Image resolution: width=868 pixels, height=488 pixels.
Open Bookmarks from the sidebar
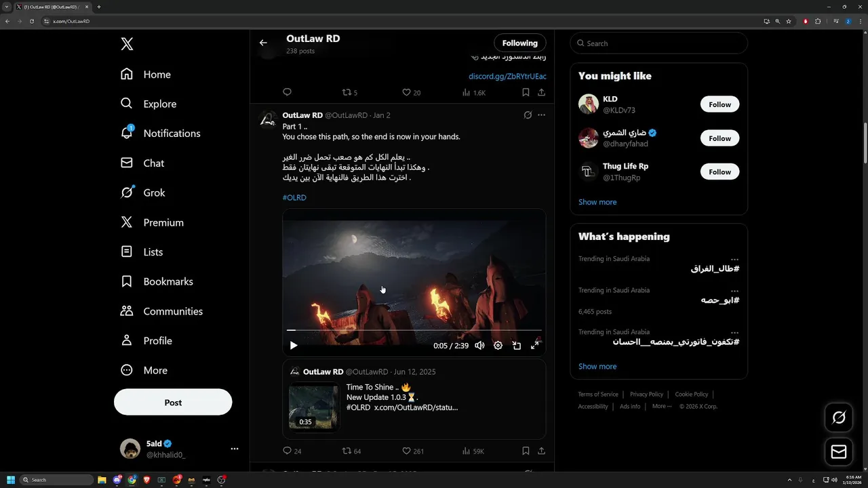[157, 281]
